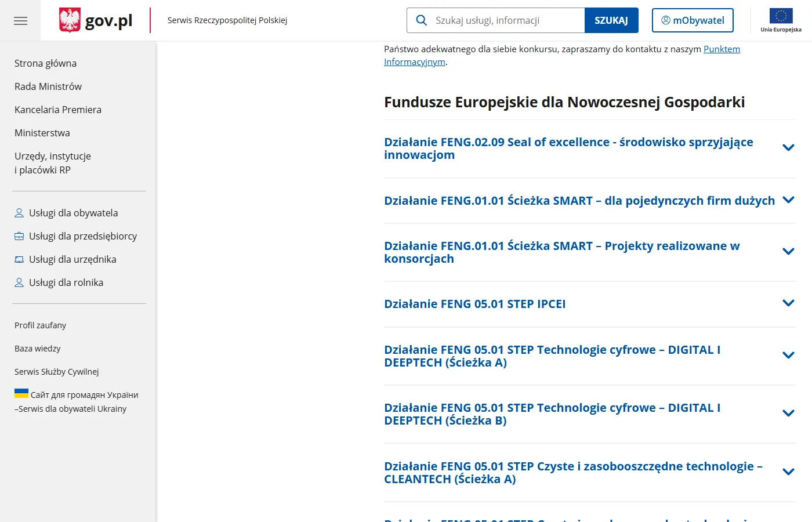Open Kancelaria Premiera menu item
This screenshot has width=812, height=522.
click(x=58, y=110)
